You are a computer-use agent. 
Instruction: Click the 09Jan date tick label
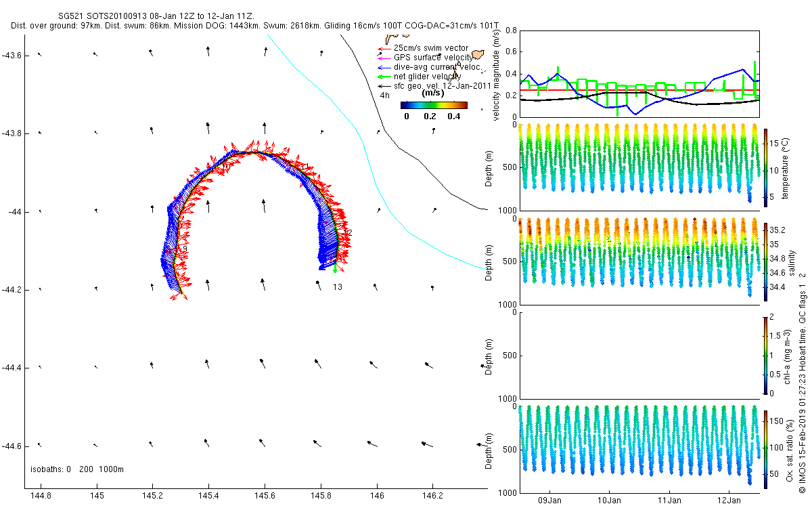click(x=549, y=501)
